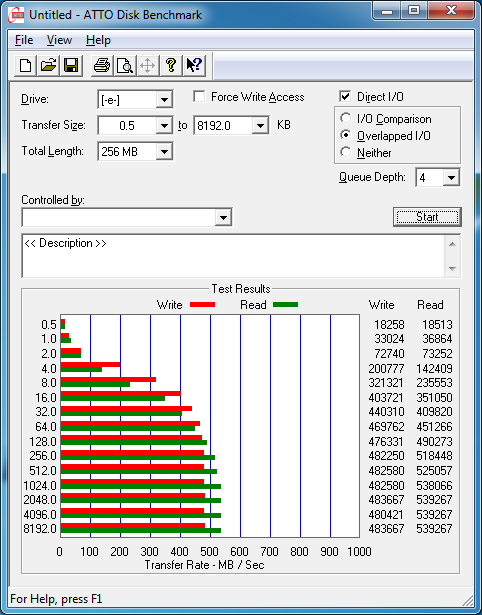This screenshot has height=615, width=482.
Task: Expand the Drive dropdown list
Action: [164, 100]
